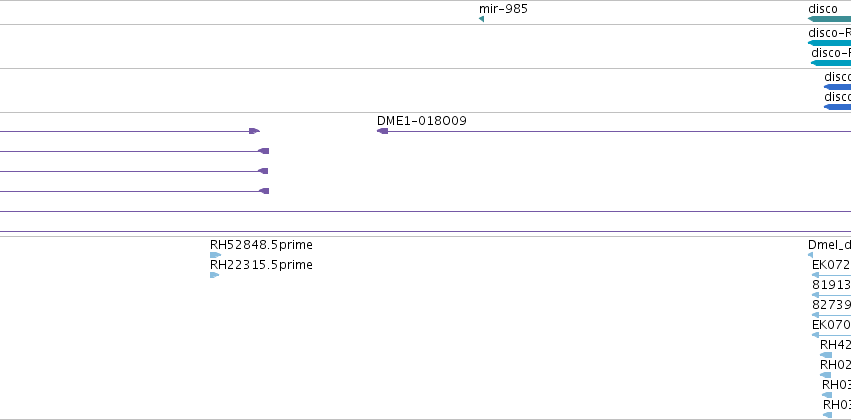The height and width of the screenshot is (420, 851).
Task: Click the RH02 EST label
Action: 835,365
